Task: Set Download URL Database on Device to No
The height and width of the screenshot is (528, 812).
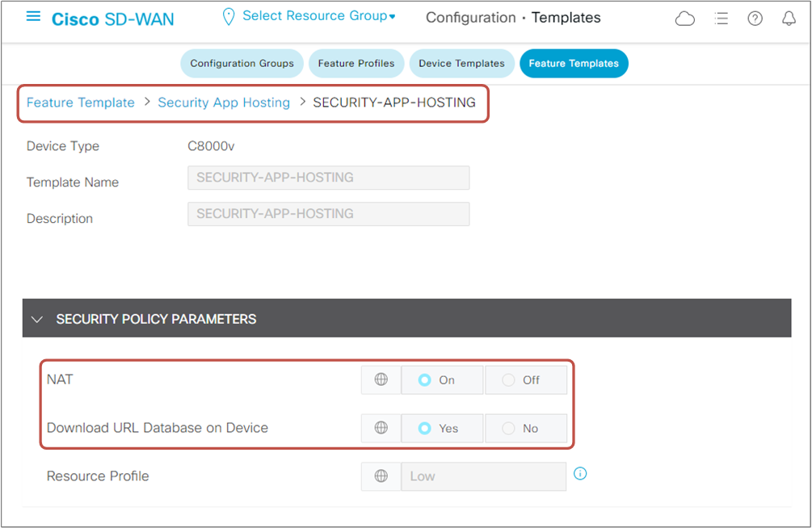Action: (x=526, y=428)
